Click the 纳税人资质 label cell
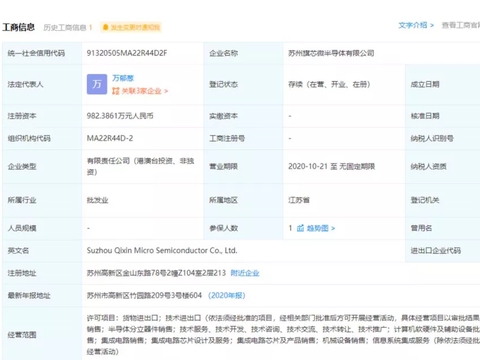Screen dimensions: 480x360 442,166
